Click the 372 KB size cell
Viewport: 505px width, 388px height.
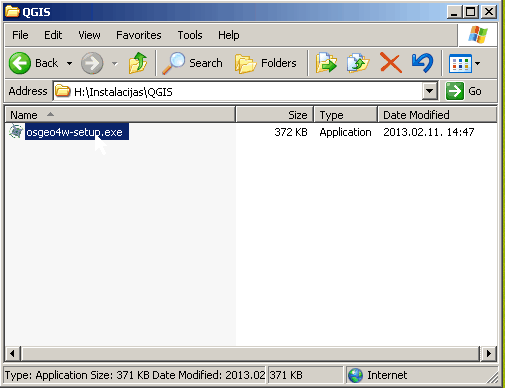(291, 132)
